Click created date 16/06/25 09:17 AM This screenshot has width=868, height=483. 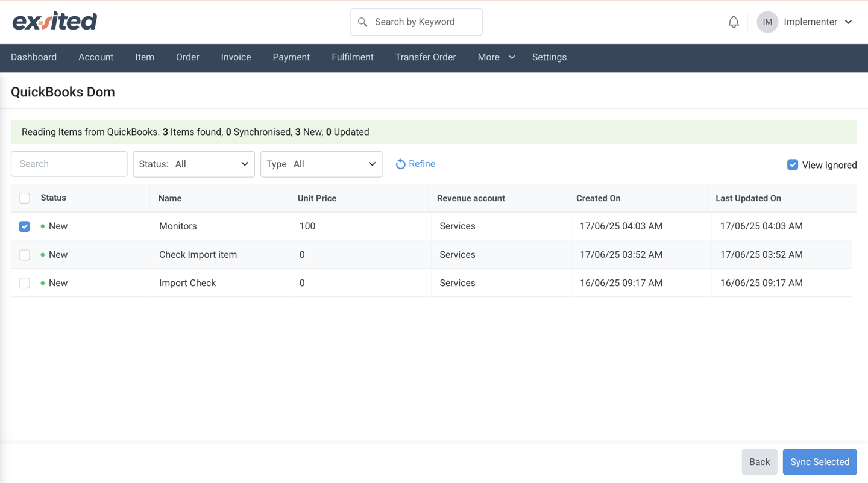[621, 283]
